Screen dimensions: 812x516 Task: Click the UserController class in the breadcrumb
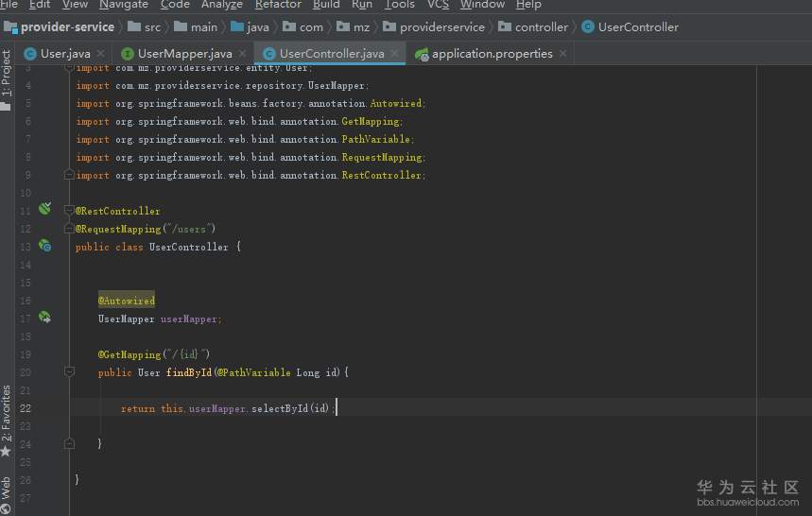637,27
